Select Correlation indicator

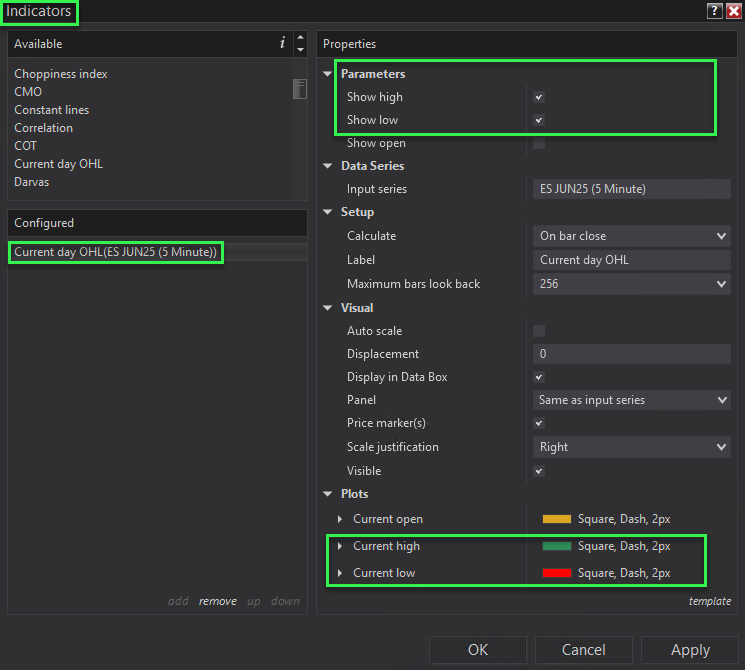point(43,128)
